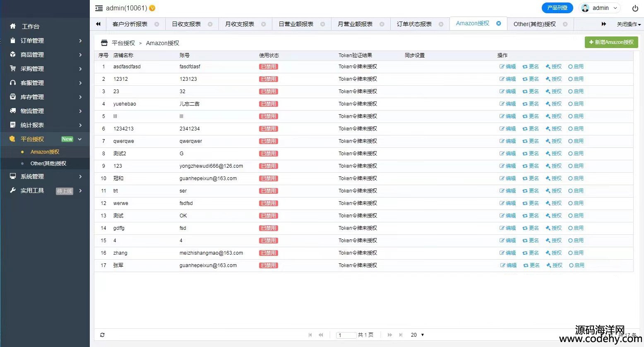Switch to 客户分析报表 tab

tap(130, 24)
